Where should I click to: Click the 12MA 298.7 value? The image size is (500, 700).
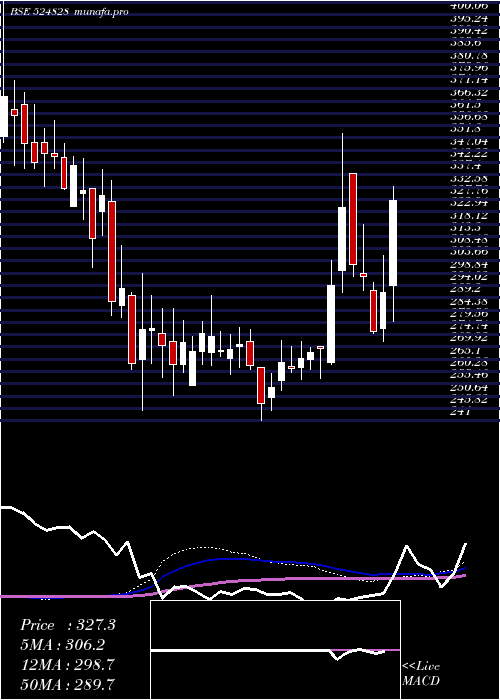pyautogui.click(x=66, y=665)
